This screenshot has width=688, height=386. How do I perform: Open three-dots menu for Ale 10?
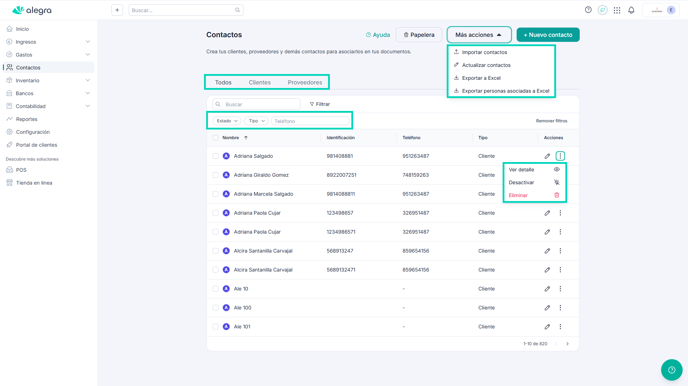(560, 289)
